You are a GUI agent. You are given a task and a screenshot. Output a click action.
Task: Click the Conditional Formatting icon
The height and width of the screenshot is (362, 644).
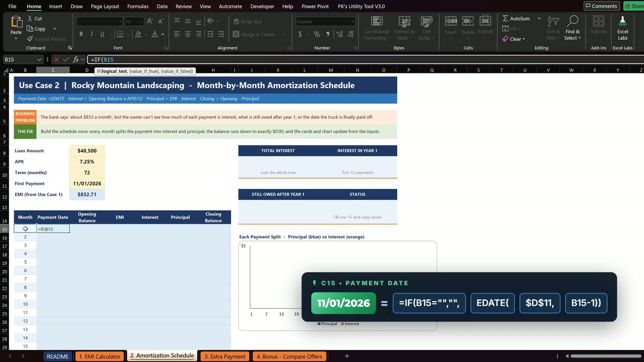tap(377, 22)
